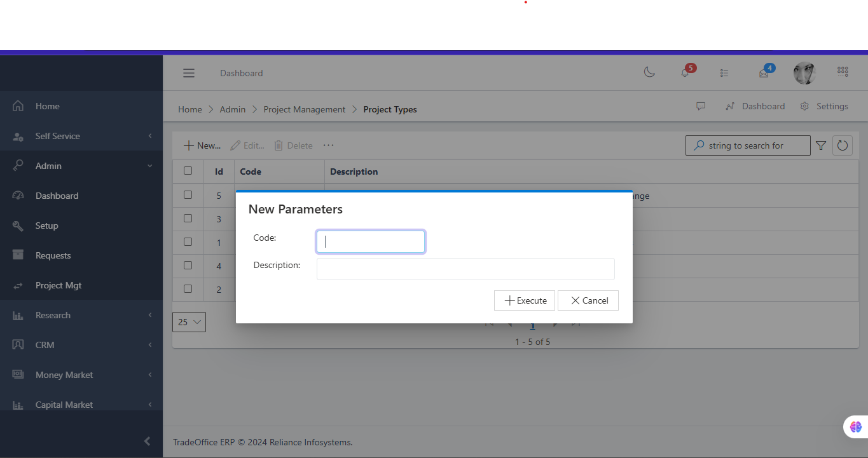Select Requests in the sidebar

coord(53,255)
